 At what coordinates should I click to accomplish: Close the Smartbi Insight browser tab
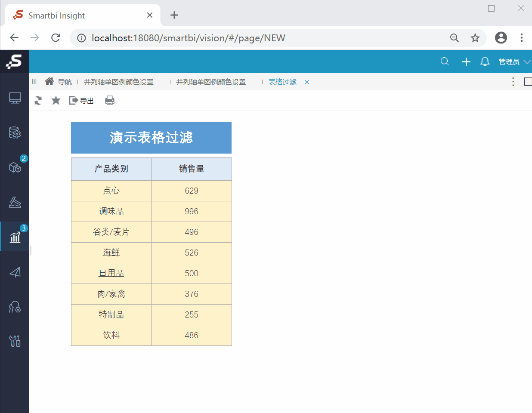(150, 15)
